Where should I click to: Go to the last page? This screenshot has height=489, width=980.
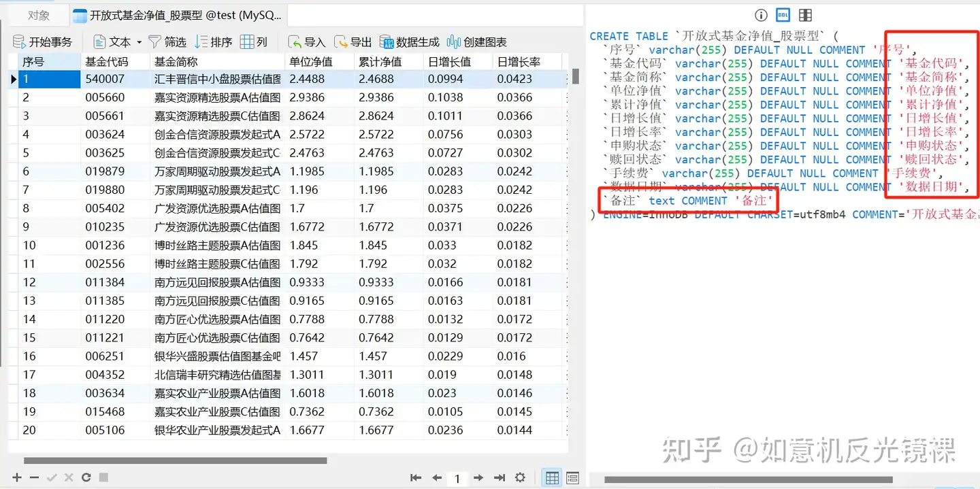pos(500,477)
